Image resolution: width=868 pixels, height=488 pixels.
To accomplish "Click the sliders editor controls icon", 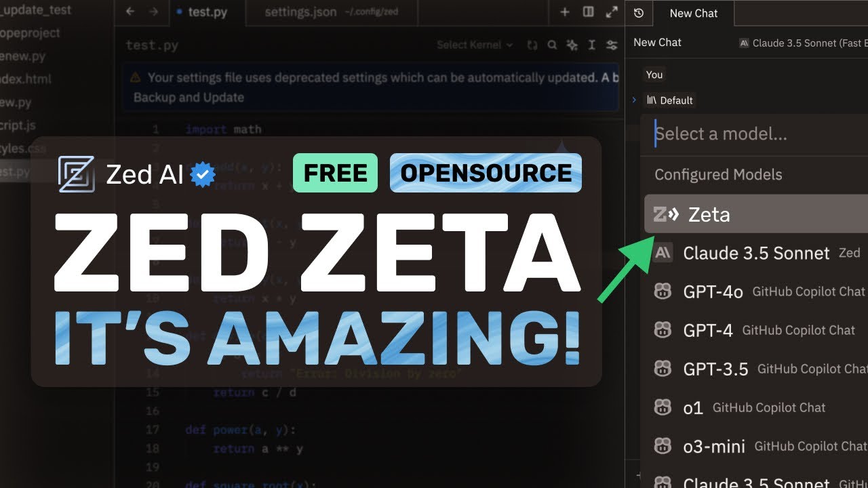I will click(612, 45).
